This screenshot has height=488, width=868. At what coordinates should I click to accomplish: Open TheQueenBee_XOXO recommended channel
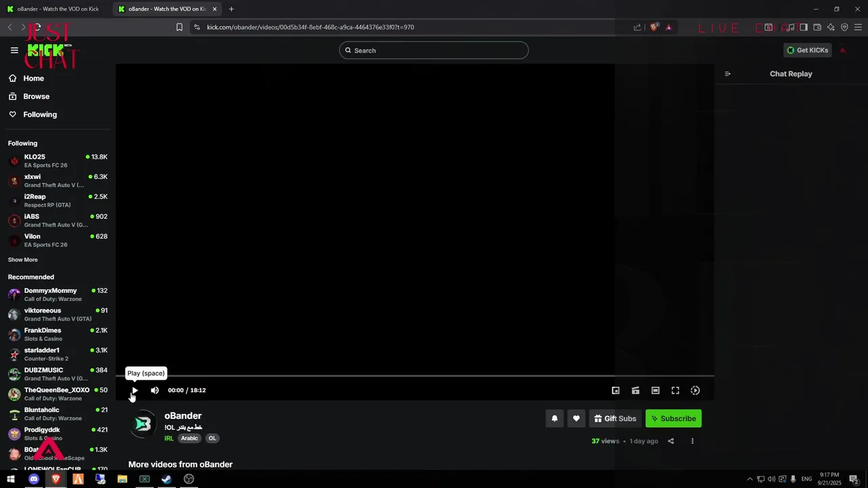58,394
